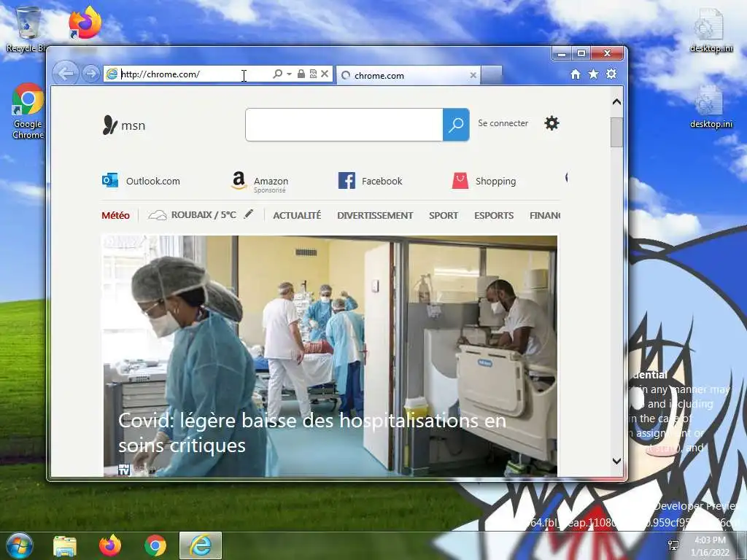Click the Météo link
This screenshot has width=747, height=560.
[x=115, y=215]
